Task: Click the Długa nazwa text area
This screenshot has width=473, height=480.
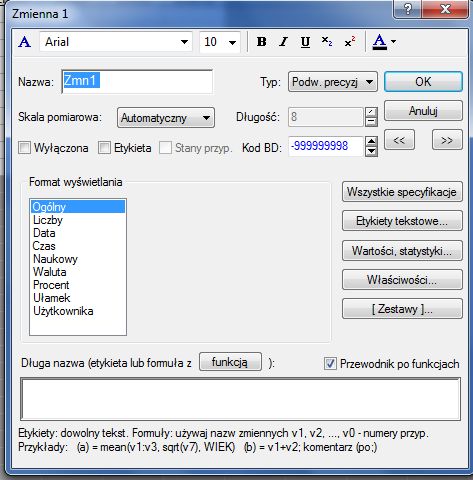Action: point(240,399)
